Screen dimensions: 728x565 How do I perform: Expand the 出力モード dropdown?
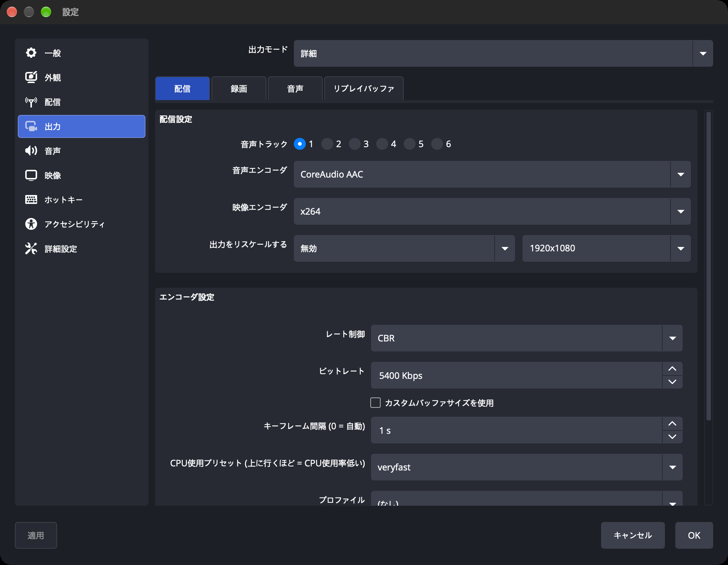tap(503, 53)
